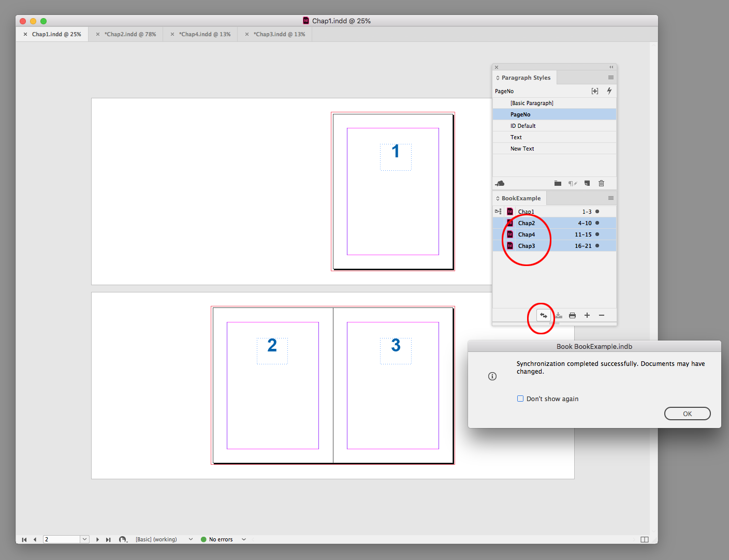The width and height of the screenshot is (729, 560).
Task: Open the Paragraph Styles panel menu
Action: tap(611, 78)
